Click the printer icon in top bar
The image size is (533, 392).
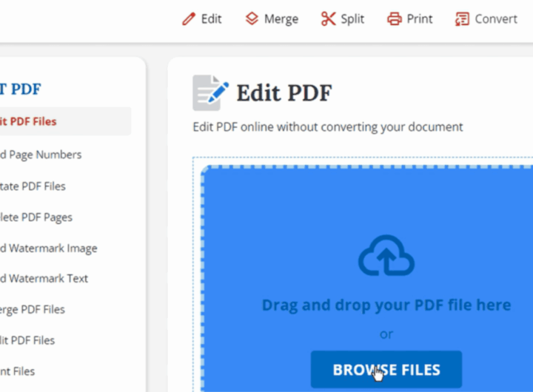[x=395, y=19]
